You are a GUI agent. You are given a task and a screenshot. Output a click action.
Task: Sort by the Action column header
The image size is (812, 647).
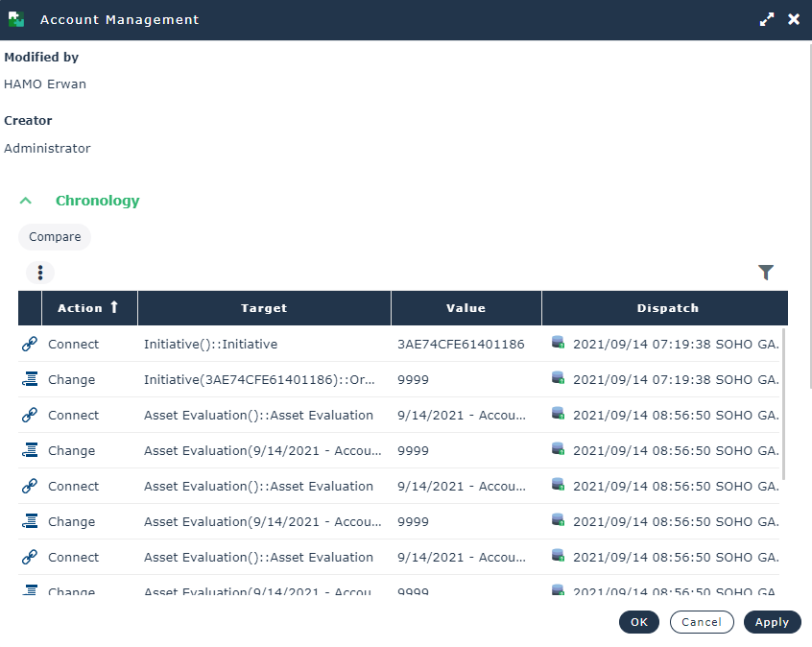click(x=88, y=308)
